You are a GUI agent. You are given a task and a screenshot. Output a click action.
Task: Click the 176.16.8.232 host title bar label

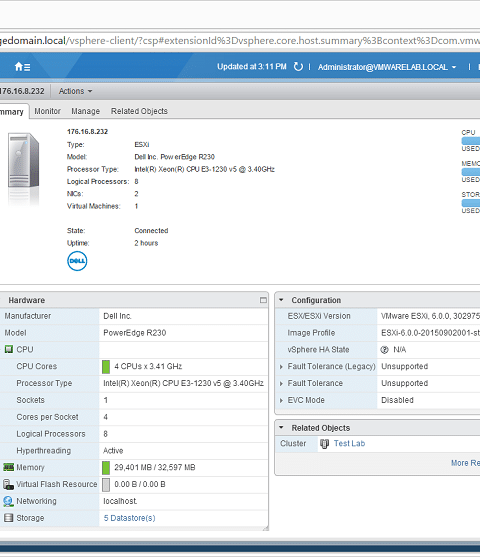coord(22,91)
